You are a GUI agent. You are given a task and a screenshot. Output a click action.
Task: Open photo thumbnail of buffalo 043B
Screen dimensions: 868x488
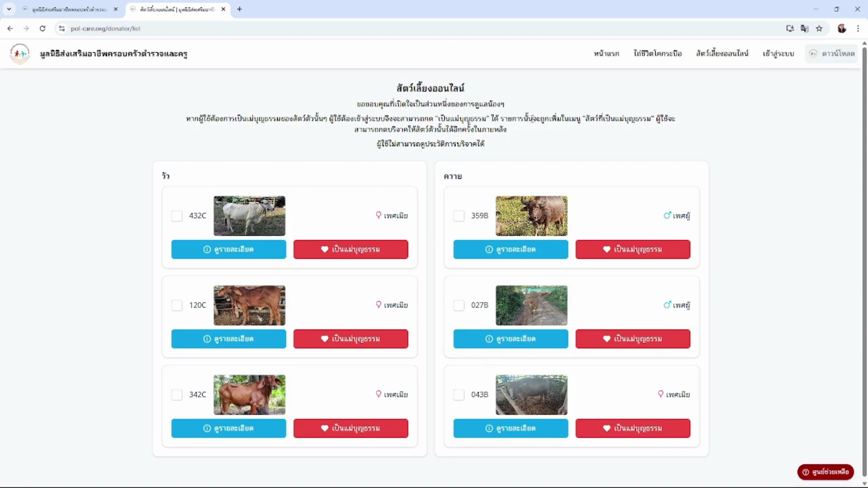(531, 395)
